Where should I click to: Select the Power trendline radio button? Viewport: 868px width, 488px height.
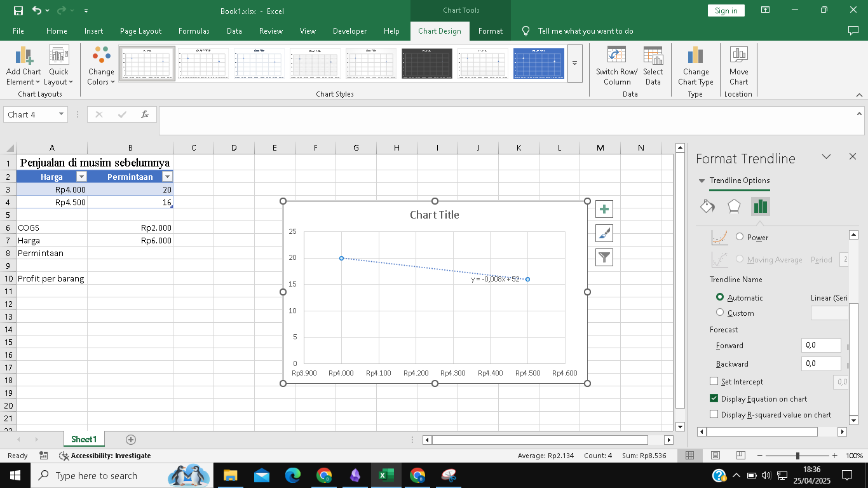(x=740, y=236)
